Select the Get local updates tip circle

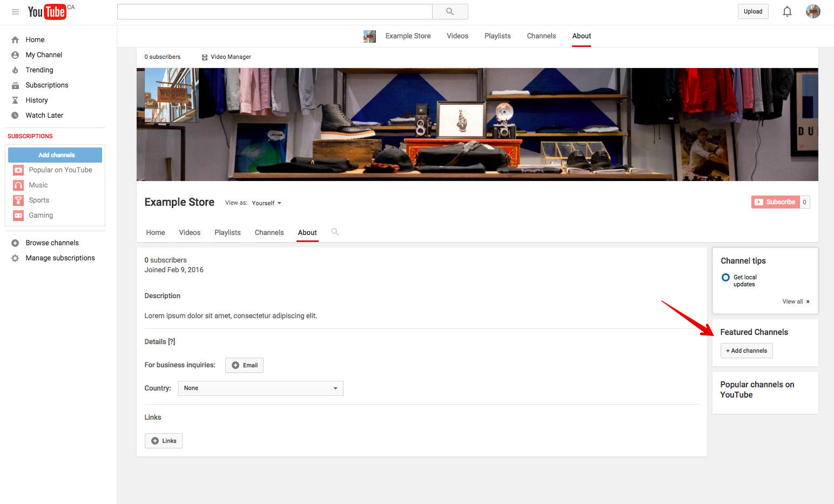[725, 278]
